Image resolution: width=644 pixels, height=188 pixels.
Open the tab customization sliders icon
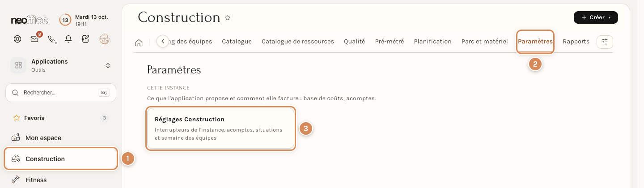click(x=605, y=42)
